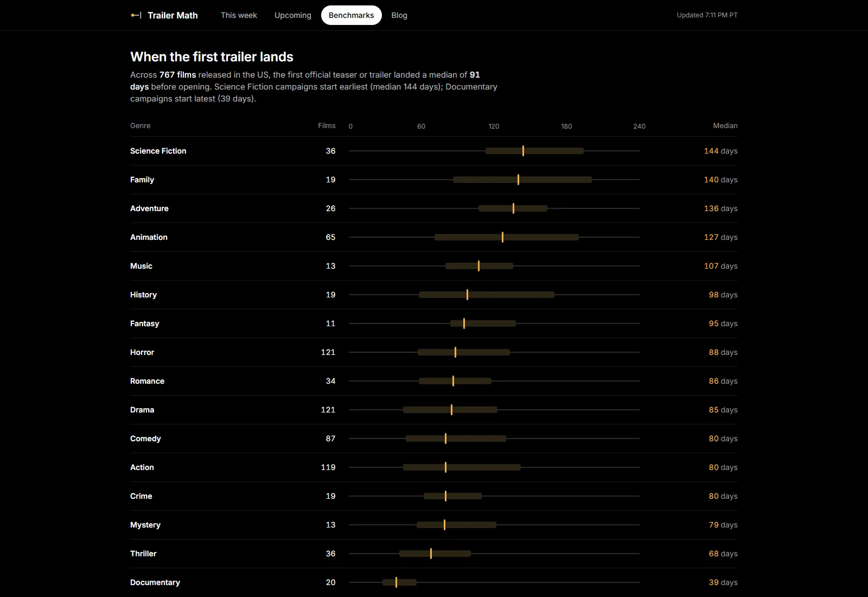The width and height of the screenshot is (868, 597).
Task: Click the Trailer Math site name
Action: [x=173, y=15]
